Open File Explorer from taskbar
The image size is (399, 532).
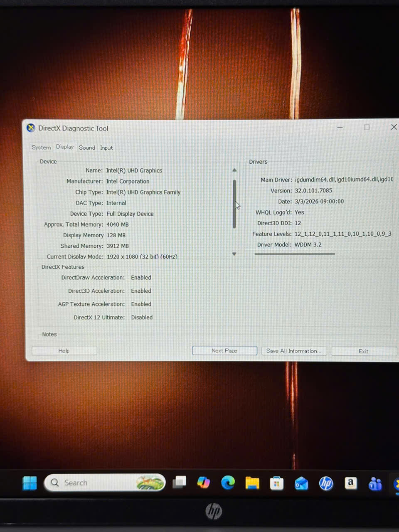(252, 483)
